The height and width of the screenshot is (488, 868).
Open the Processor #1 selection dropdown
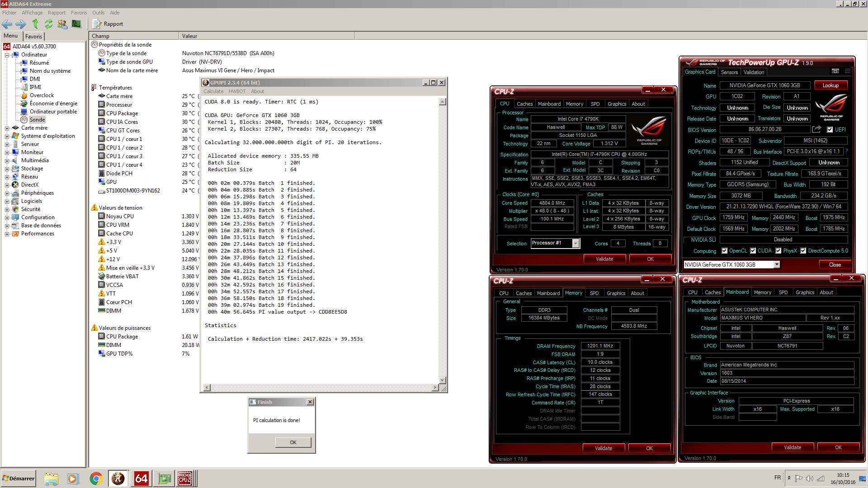click(x=576, y=244)
